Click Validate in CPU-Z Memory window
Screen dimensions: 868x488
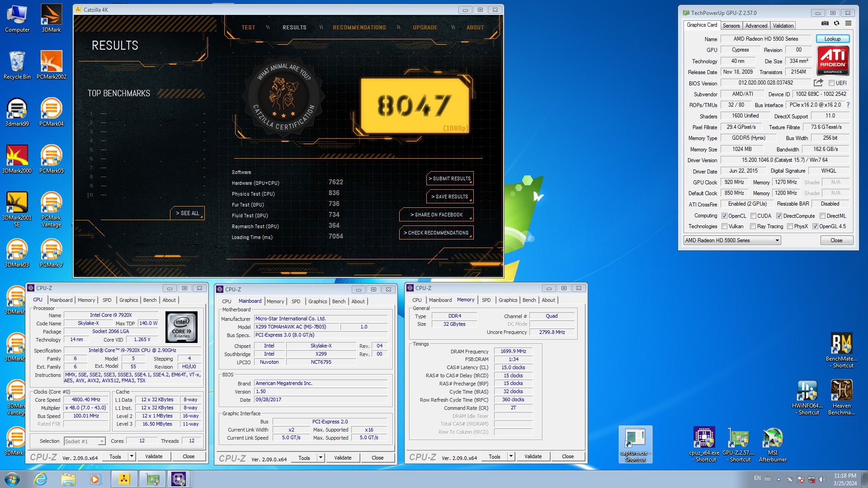(533, 456)
